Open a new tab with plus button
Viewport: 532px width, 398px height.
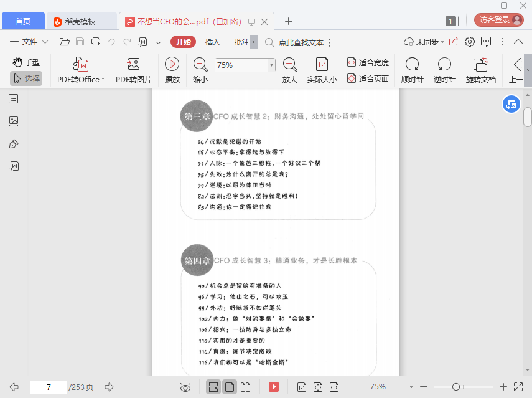click(x=288, y=21)
